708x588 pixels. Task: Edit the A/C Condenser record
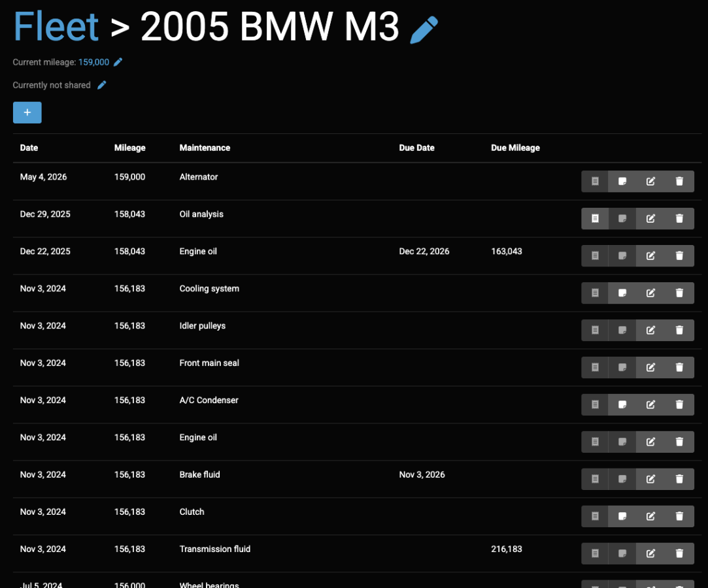(650, 405)
